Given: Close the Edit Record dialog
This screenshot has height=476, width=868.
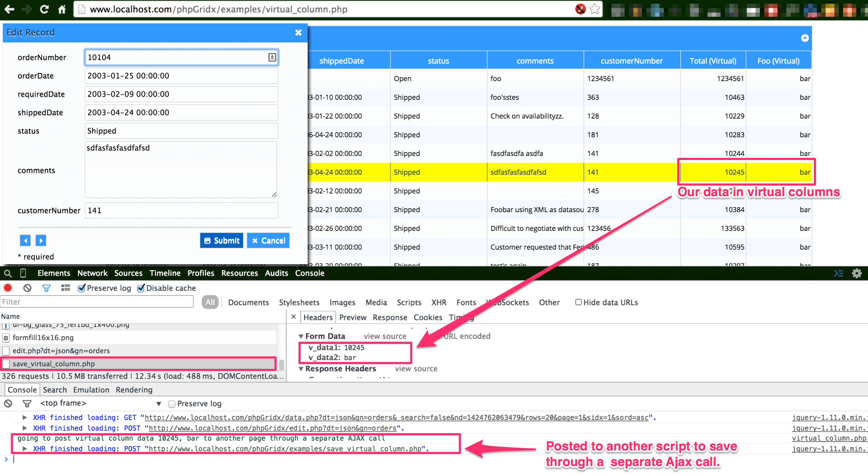Looking at the screenshot, I should click(298, 33).
